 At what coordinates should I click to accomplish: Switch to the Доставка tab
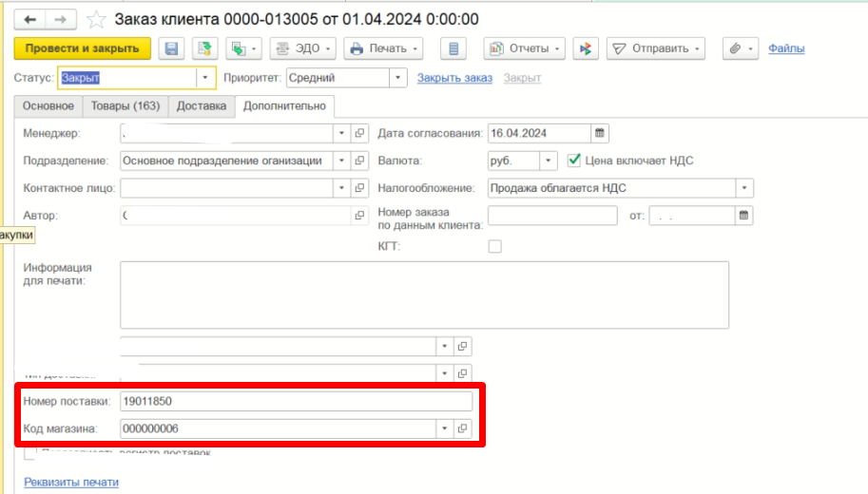(x=202, y=106)
